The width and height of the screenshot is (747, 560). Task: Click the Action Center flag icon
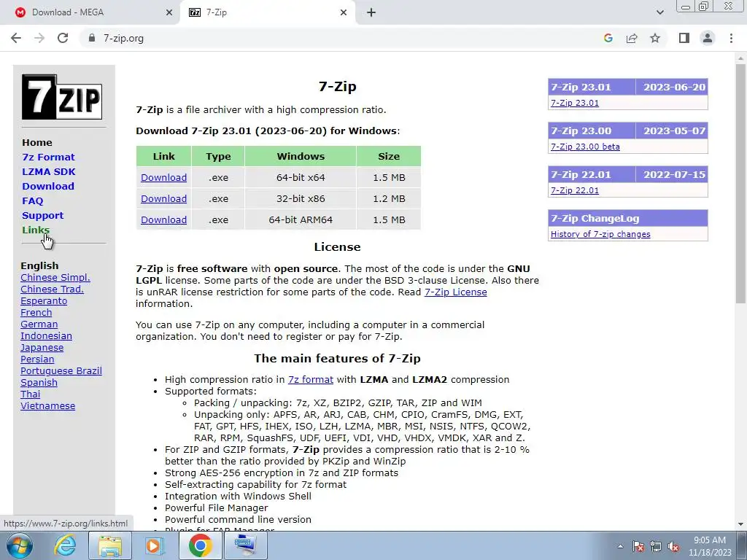[x=638, y=546]
